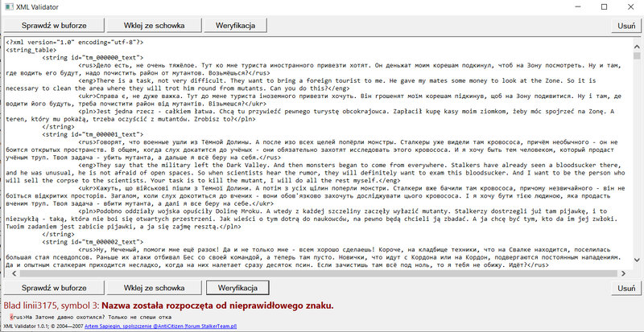
Task: Maximize the XML Validator window
Action: (592, 7)
